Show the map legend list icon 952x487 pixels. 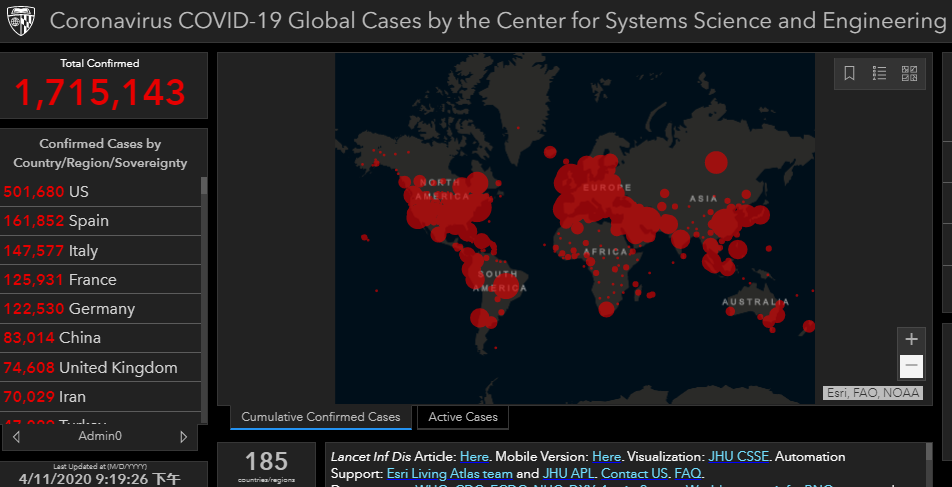[879, 73]
